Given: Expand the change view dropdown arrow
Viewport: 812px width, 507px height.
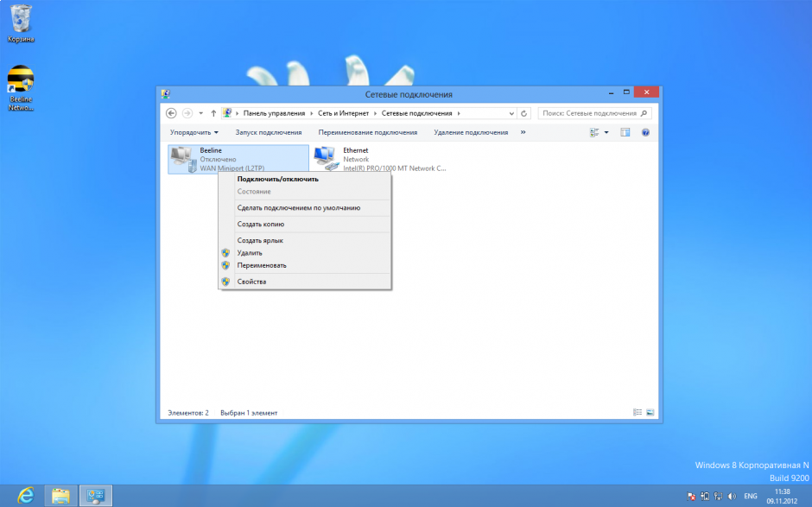Looking at the screenshot, I should point(606,132).
